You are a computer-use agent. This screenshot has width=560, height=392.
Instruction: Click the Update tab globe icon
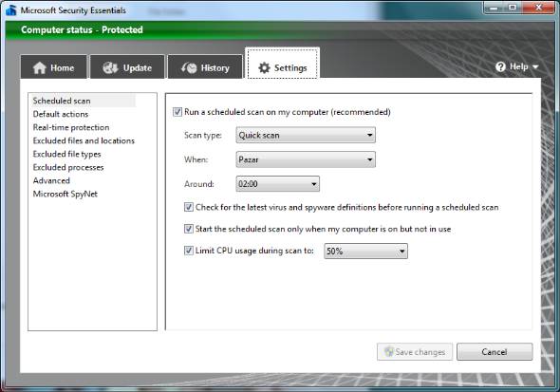(110, 67)
